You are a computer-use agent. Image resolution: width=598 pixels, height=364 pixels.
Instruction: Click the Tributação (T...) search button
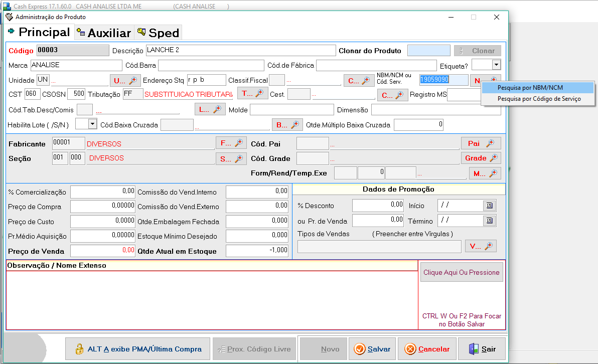coord(252,94)
